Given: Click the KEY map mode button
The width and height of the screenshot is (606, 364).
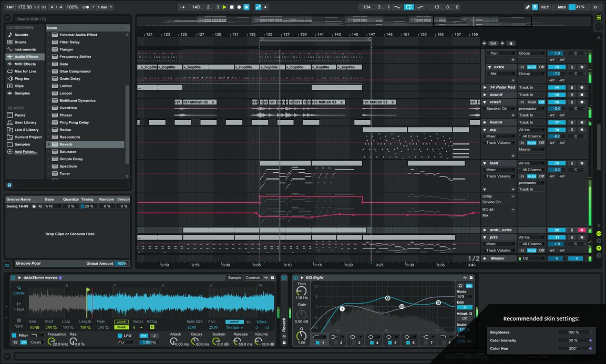Looking at the screenshot, I should pos(545,7).
